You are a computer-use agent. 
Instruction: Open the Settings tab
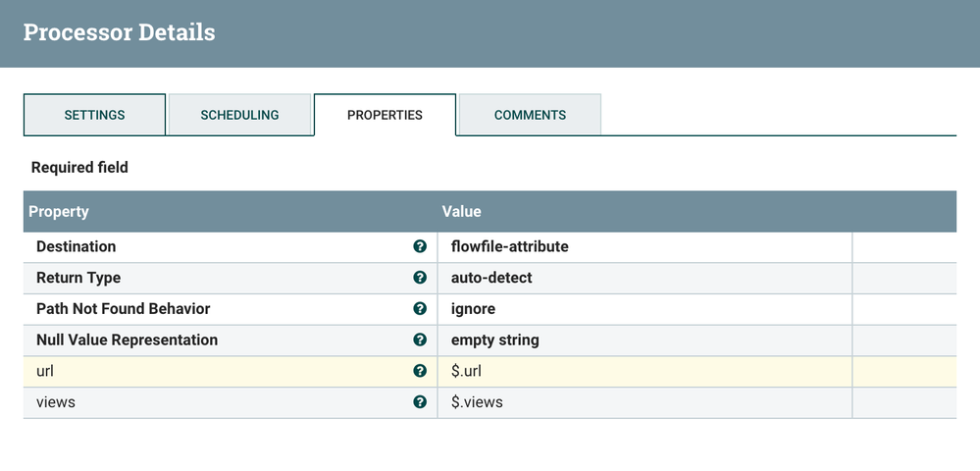coord(94,115)
